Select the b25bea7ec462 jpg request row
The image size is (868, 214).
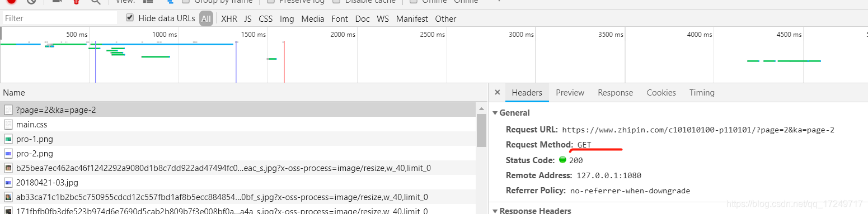pos(238,168)
